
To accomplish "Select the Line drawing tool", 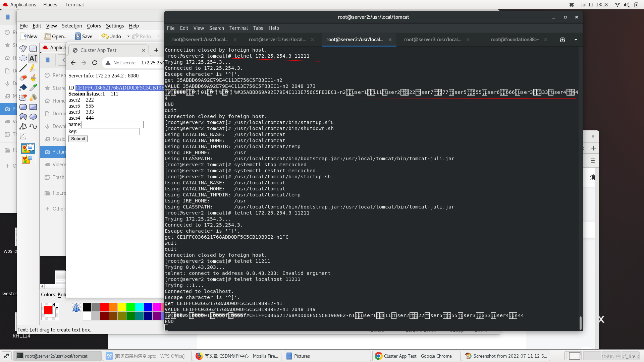I will (23, 68).
